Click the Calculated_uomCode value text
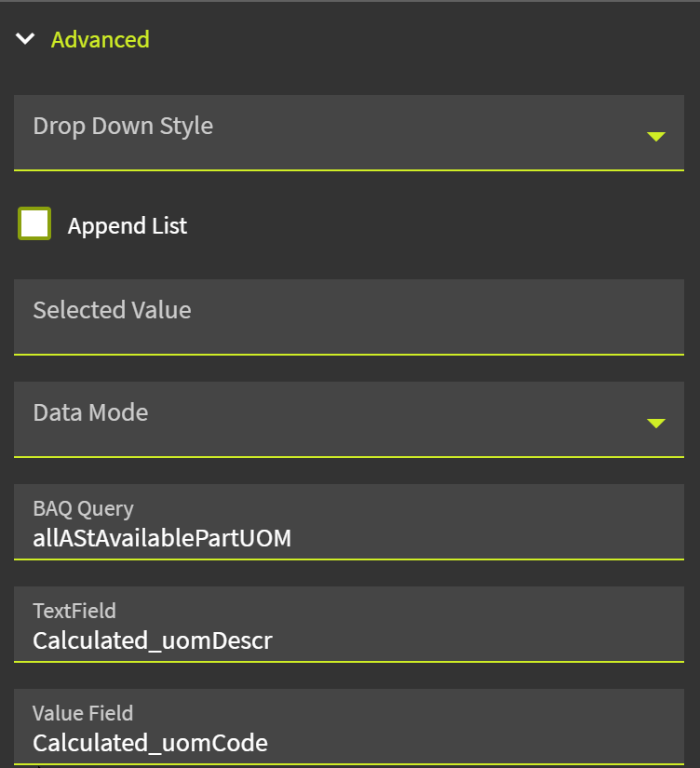 [x=150, y=743]
